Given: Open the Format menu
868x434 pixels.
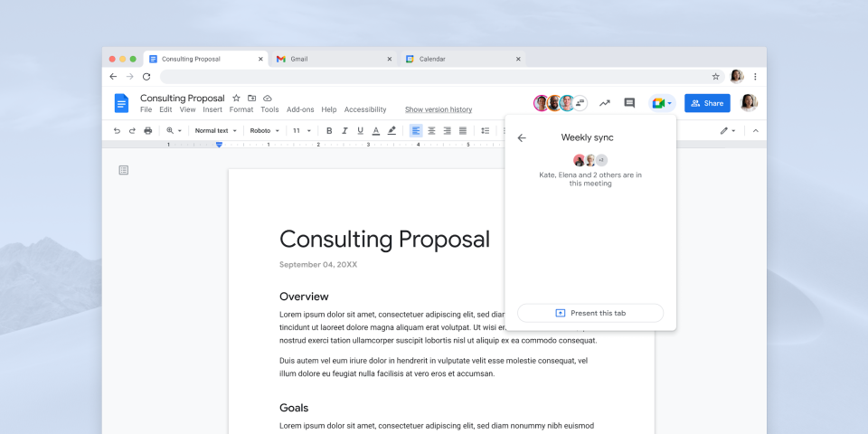Looking at the screenshot, I should coord(241,109).
